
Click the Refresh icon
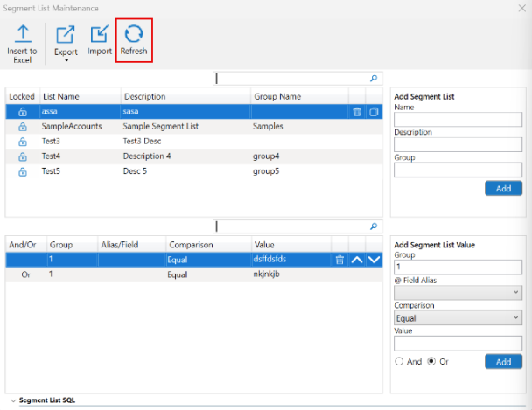(x=134, y=35)
